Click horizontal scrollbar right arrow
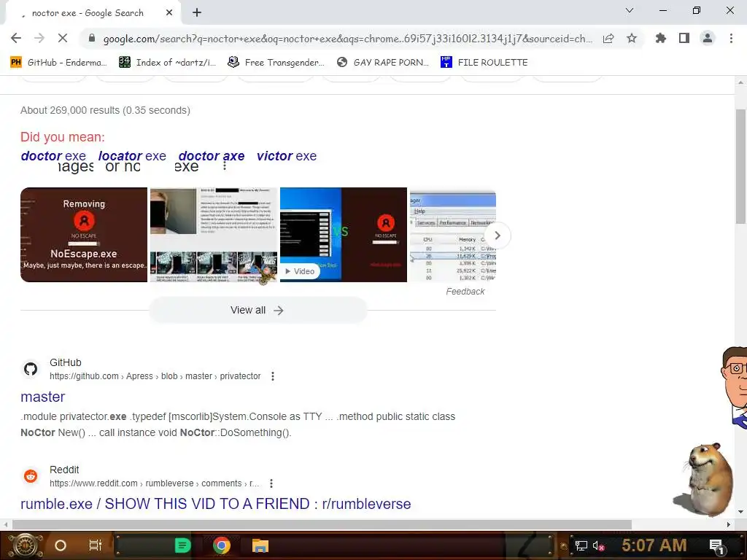Screen dimensions: 747x560 coord(729,524)
